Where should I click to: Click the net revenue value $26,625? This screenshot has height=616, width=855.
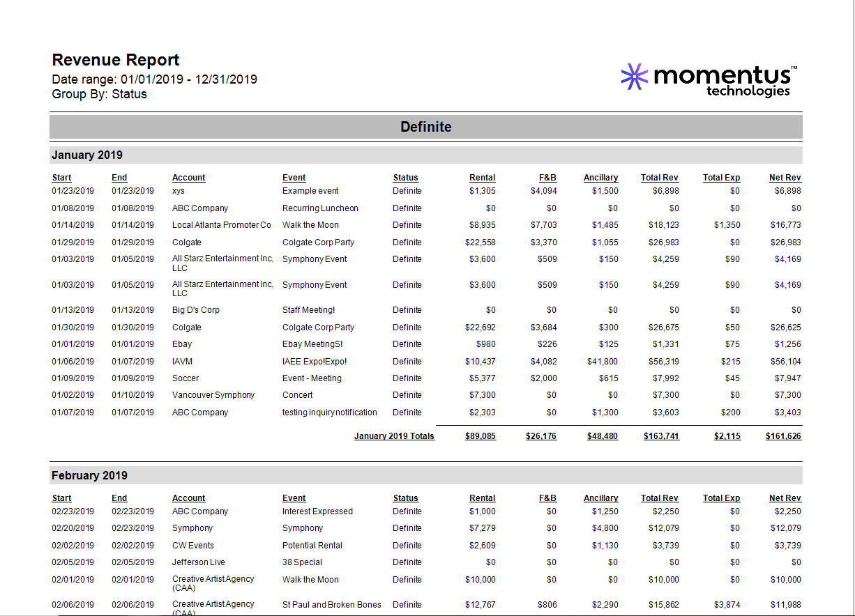(785, 328)
